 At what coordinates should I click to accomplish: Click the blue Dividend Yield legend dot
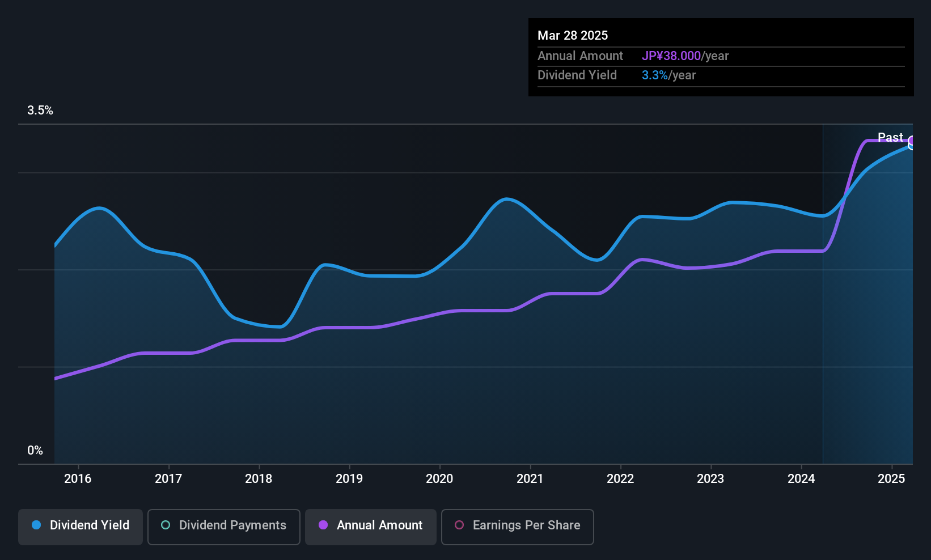(x=36, y=525)
